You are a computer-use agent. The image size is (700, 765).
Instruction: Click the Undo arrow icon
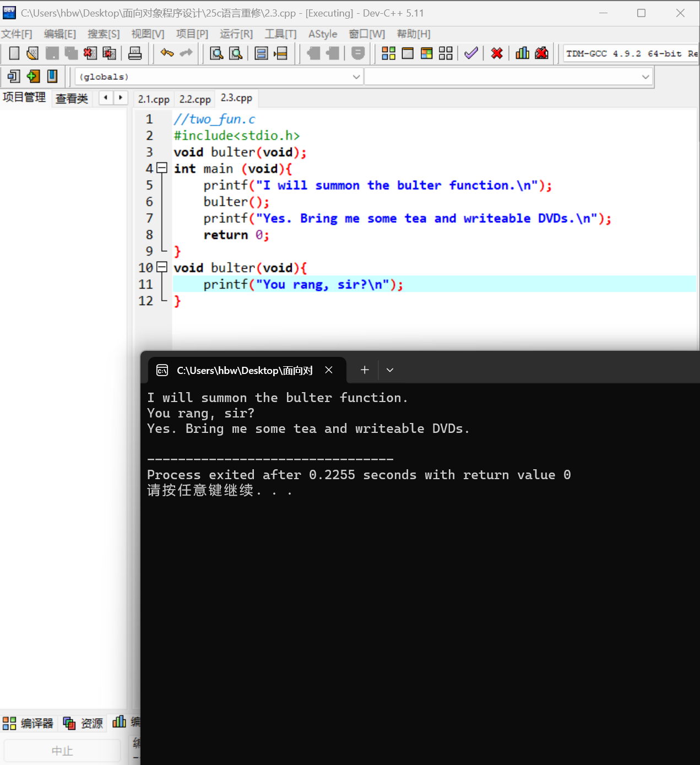click(167, 53)
